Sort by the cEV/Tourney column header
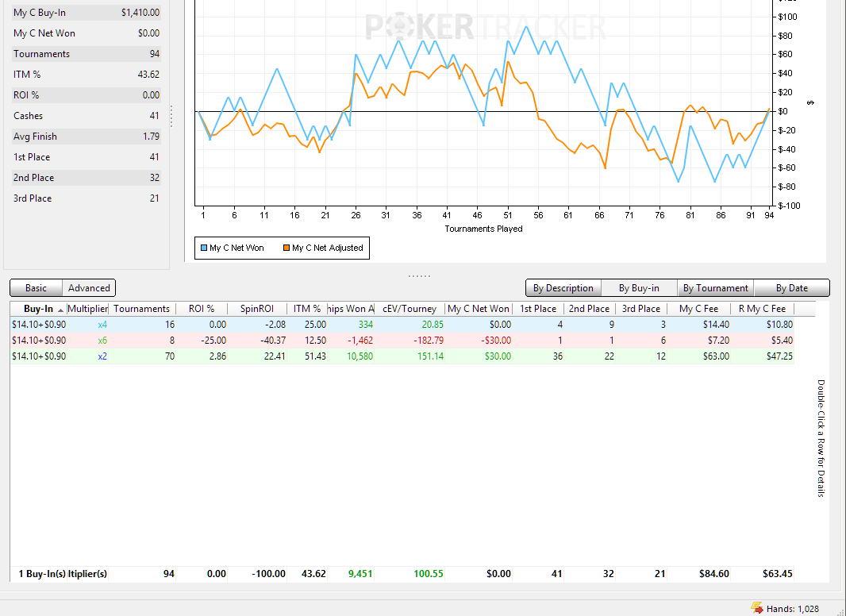 409,309
